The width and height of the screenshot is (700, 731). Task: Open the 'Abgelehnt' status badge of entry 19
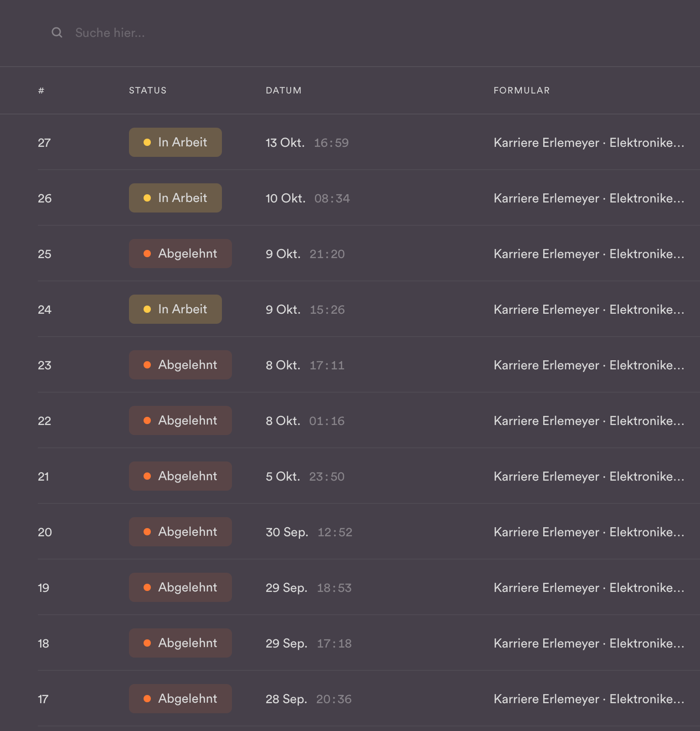(x=180, y=587)
